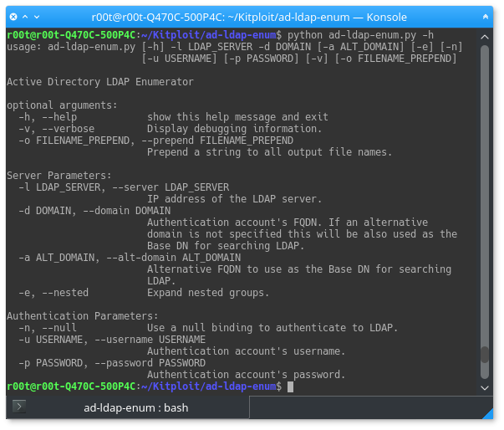Click the 'Authentication Parameters:' heading

click(x=83, y=316)
